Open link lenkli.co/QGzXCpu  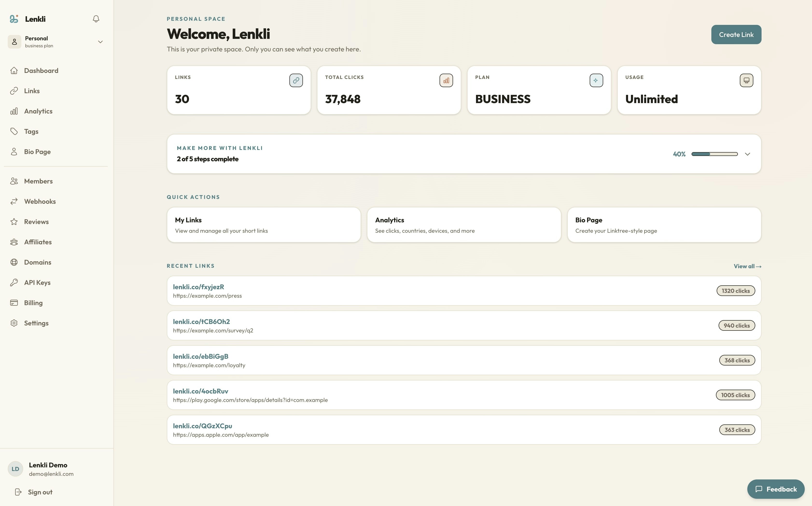203,426
